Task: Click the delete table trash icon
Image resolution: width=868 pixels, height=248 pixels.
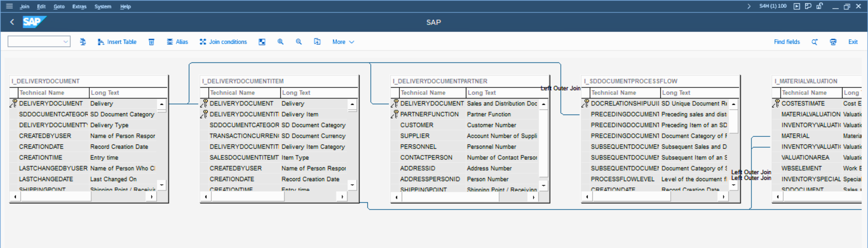Action: tap(151, 42)
